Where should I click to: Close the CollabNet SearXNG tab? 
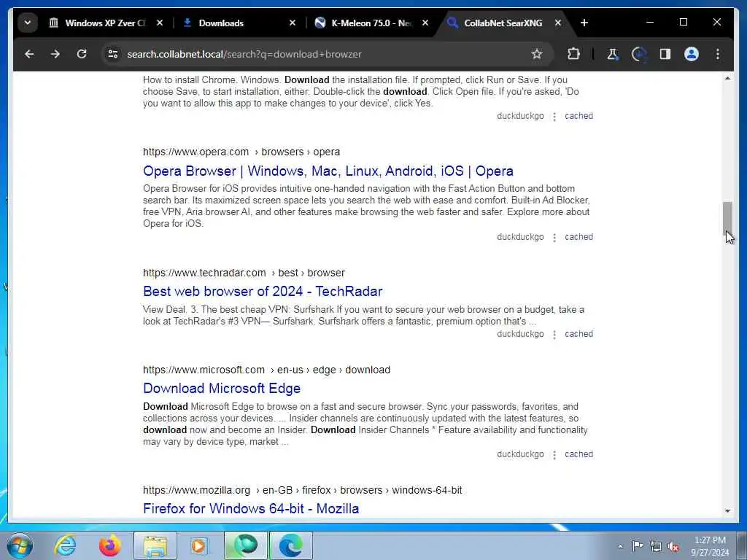tap(558, 23)
